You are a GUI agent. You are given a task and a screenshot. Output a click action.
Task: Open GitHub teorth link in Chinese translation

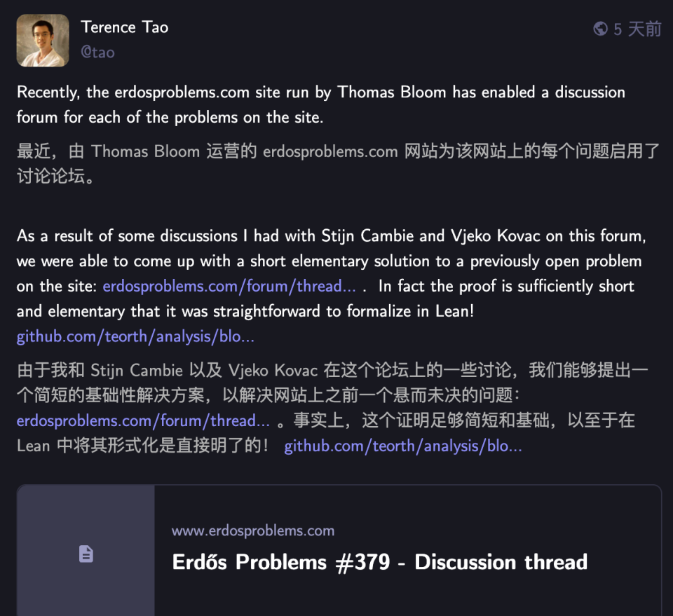(402, 446)
